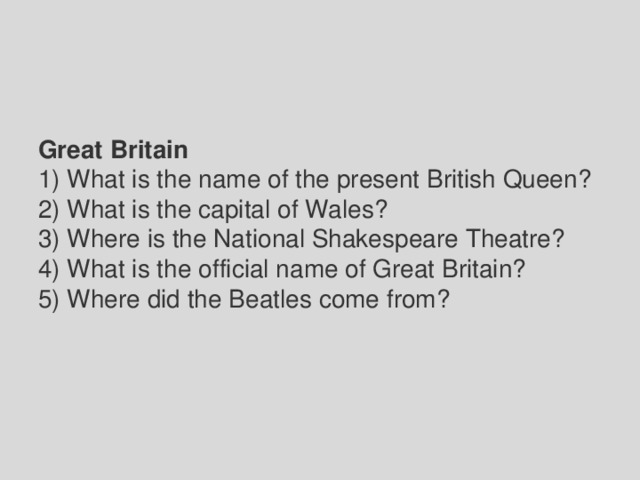The width and height of the screenshot is (640, 480).
Task: Click the word present in question one
Action: pos(378,180)
